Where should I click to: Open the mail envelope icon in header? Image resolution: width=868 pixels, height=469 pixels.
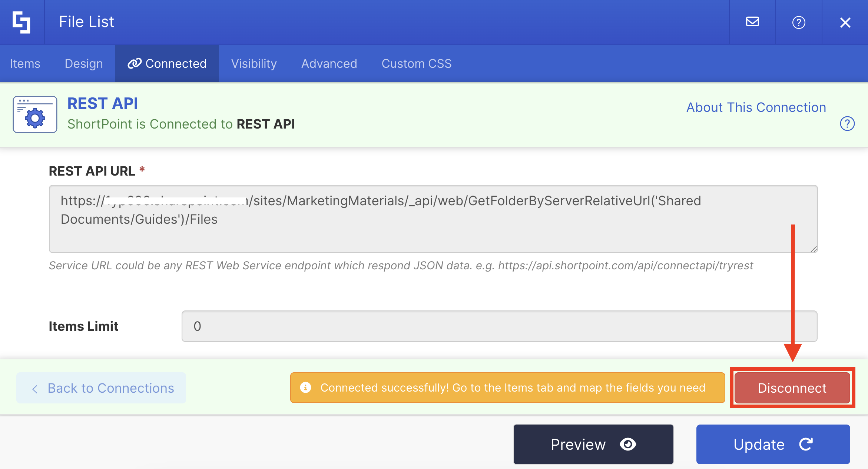[752, 22]
